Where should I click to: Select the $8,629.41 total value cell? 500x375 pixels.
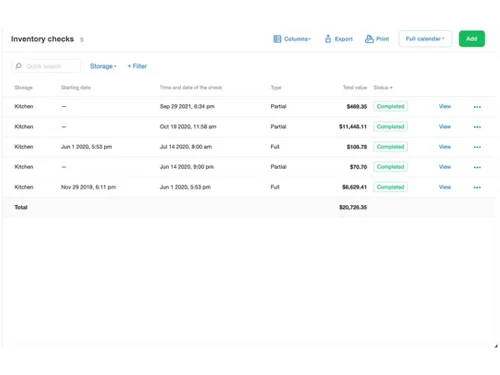click(354, 187)
